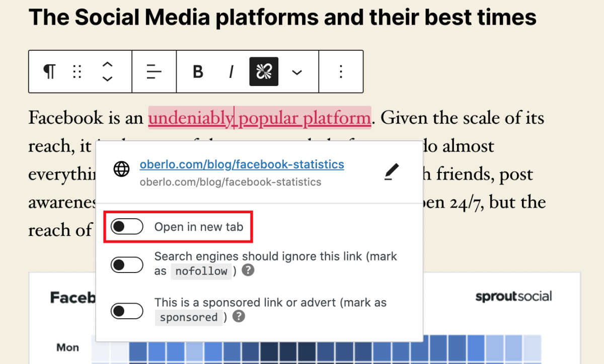604x364 pixels.
Task: Open the text alignment option
Action: 154,71
